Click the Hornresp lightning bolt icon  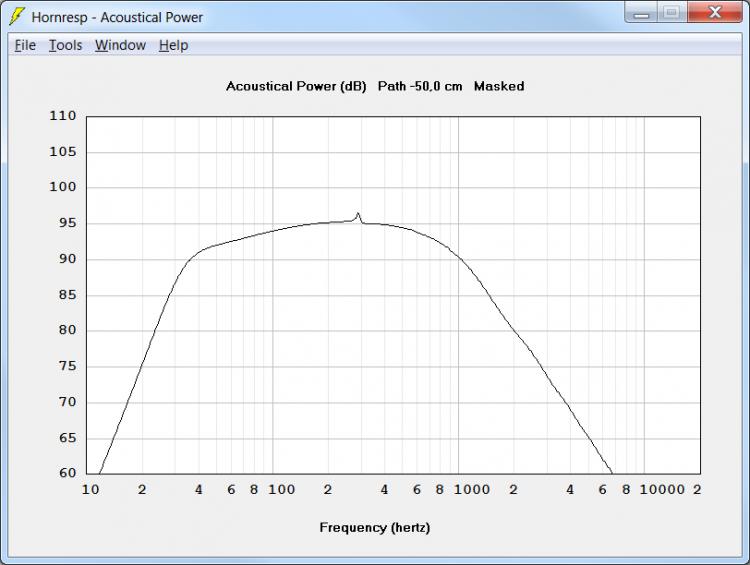17,17
